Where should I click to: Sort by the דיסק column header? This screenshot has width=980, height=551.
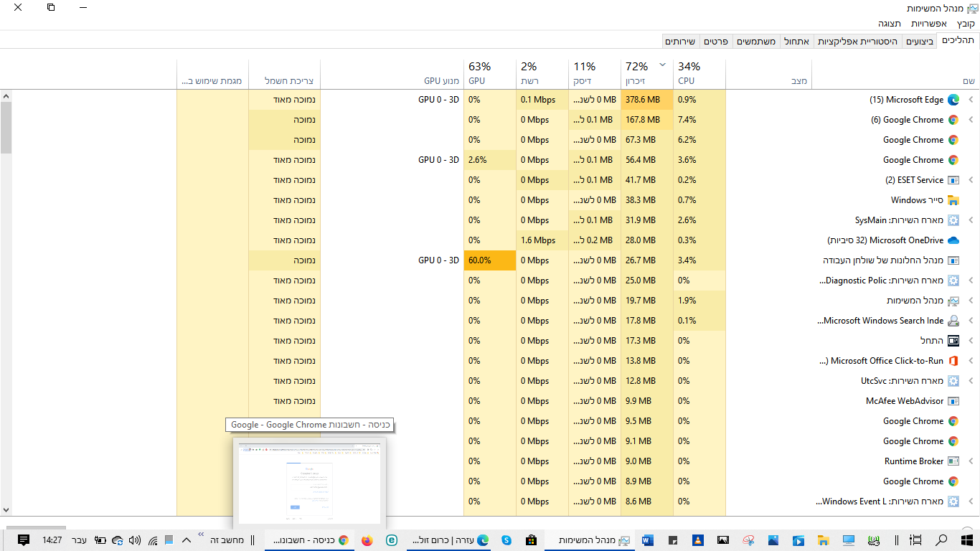click(x=595, y=74)
